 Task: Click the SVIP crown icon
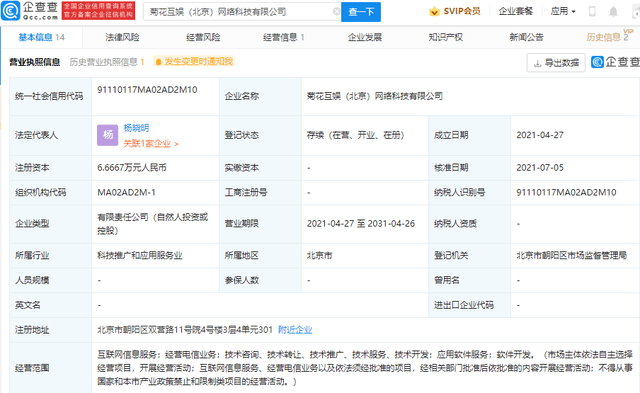(x=434, y=11)
